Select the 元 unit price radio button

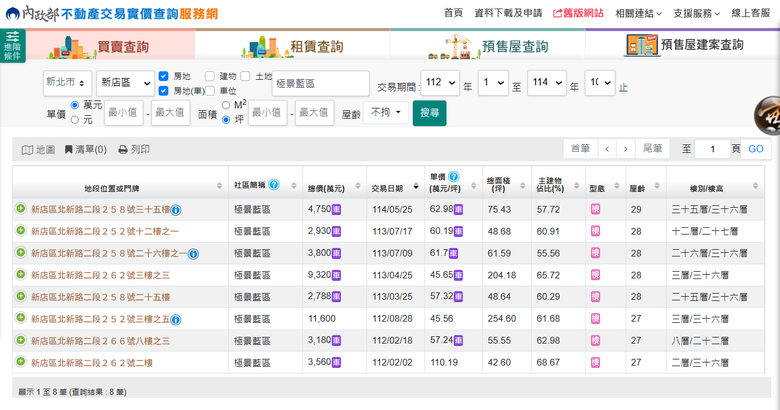click(75, 119)
